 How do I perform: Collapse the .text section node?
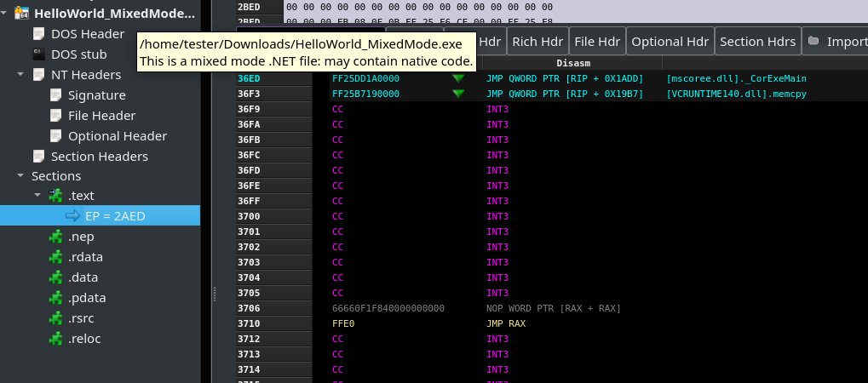click(x=37, y=196)
